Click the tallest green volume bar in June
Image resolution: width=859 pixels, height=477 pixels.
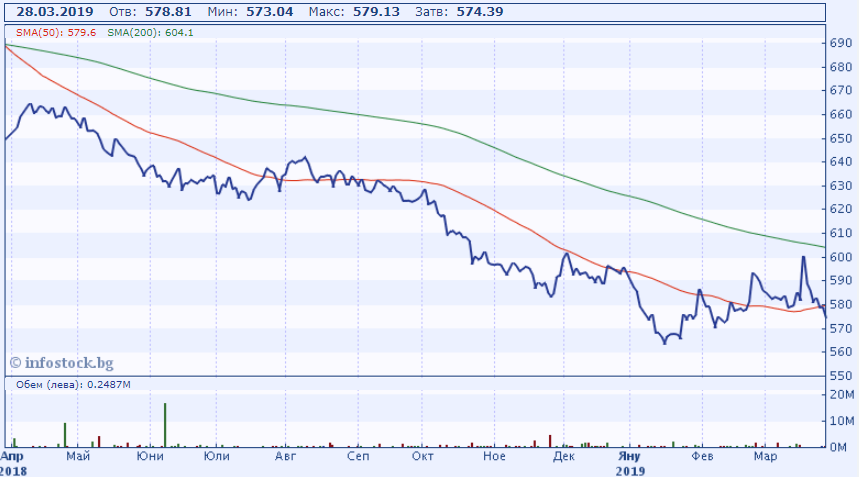[x=165, y=425]
